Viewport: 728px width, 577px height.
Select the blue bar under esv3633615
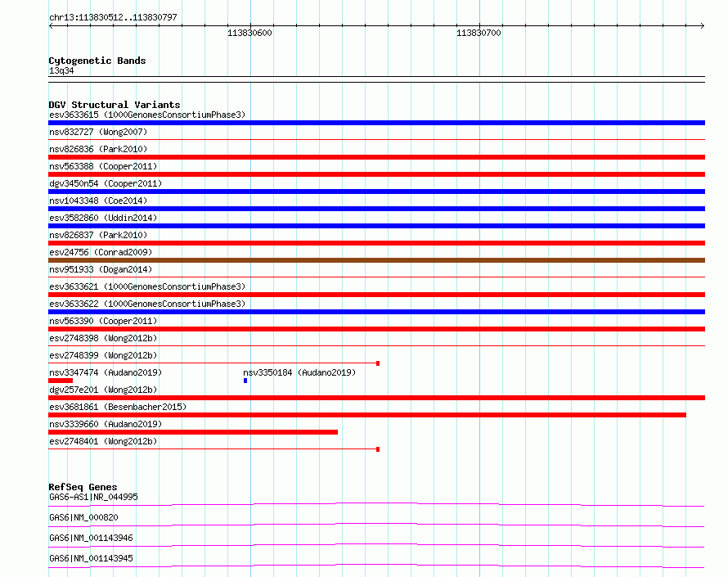point(376,123)
